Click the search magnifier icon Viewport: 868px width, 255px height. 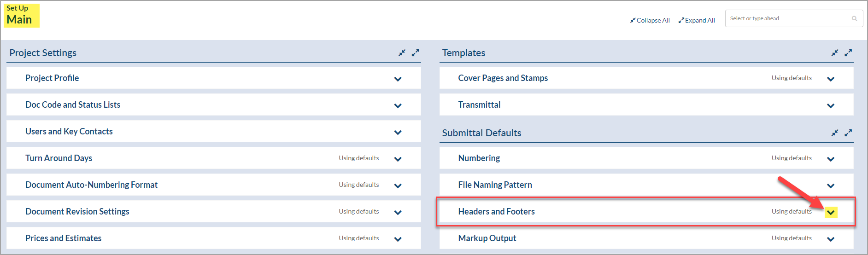point(855,18)
